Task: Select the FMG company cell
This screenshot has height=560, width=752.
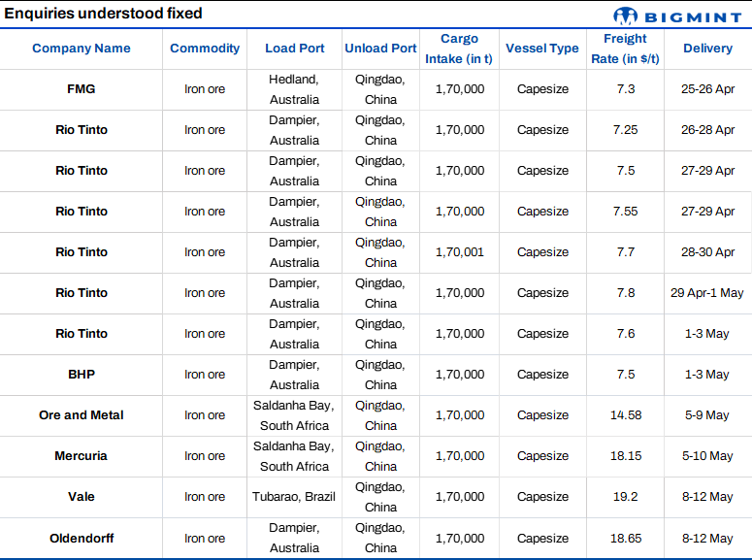Action: [x=82, y=89]
